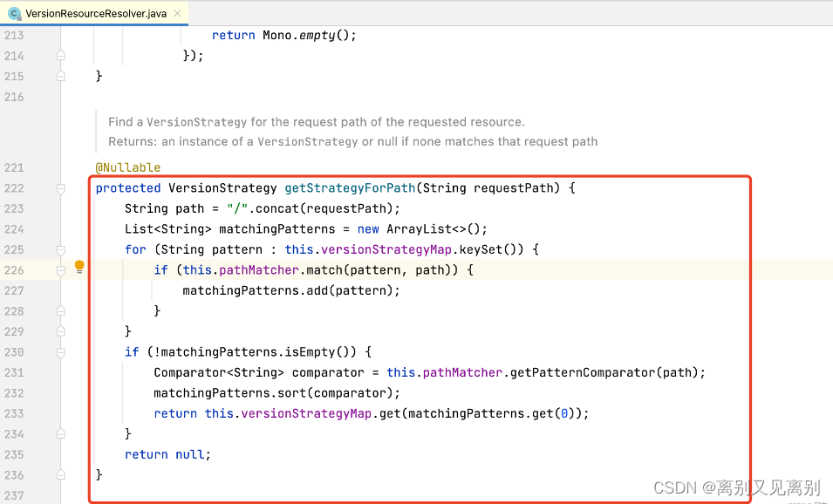Click 'Mono.empty()' on line 213

[x=306, y=36]
